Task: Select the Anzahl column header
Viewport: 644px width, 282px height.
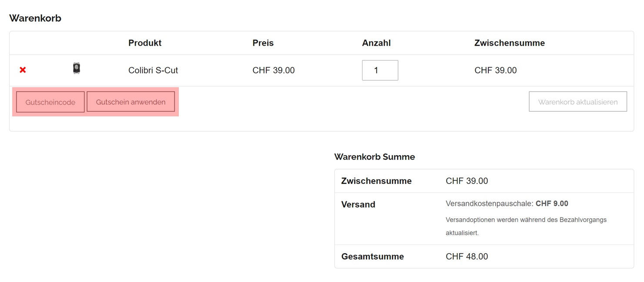Action: [376, 43]
